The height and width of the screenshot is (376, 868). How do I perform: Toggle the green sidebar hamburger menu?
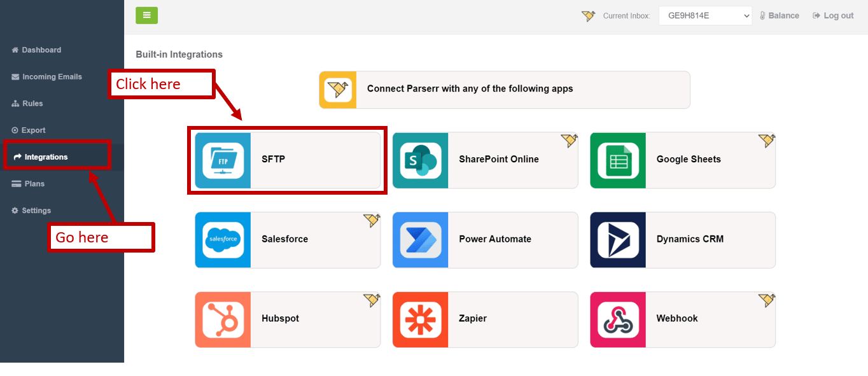146,15
